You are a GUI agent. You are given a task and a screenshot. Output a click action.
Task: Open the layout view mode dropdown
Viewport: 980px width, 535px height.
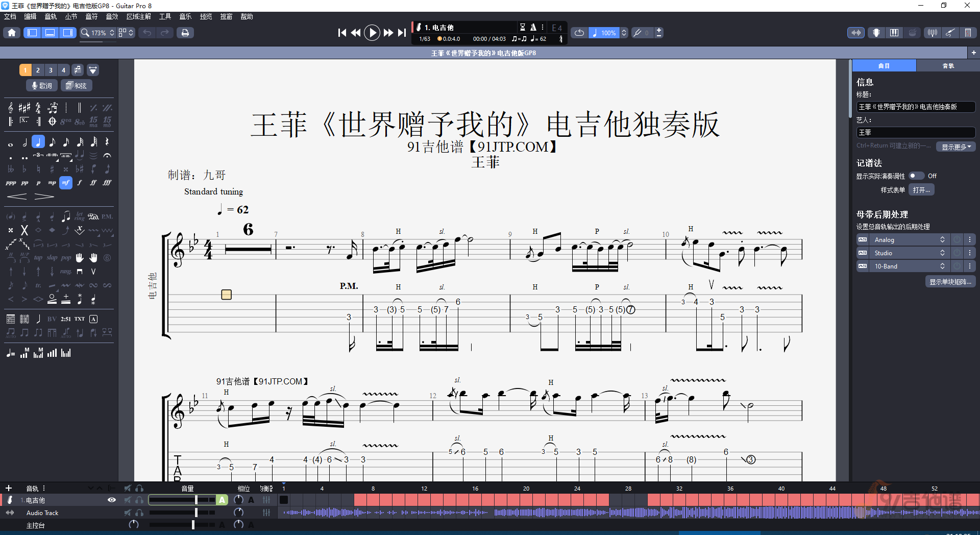[126, 33]
